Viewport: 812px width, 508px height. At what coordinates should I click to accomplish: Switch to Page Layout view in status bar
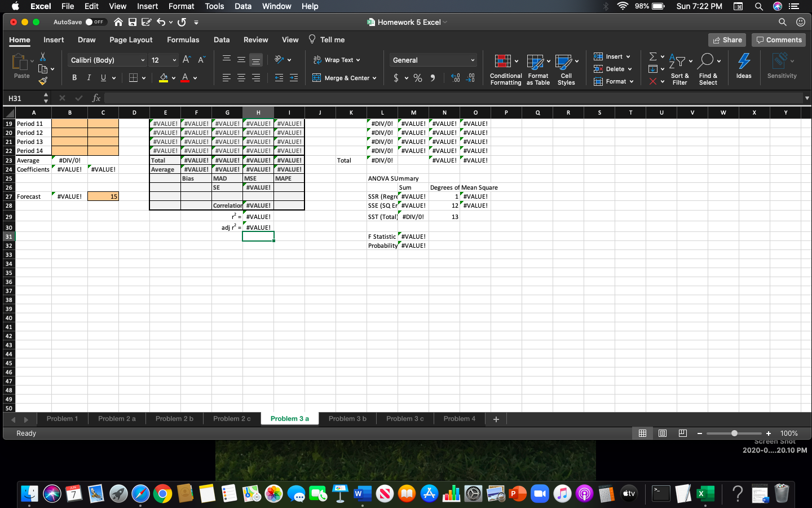[x=663, y=433]
